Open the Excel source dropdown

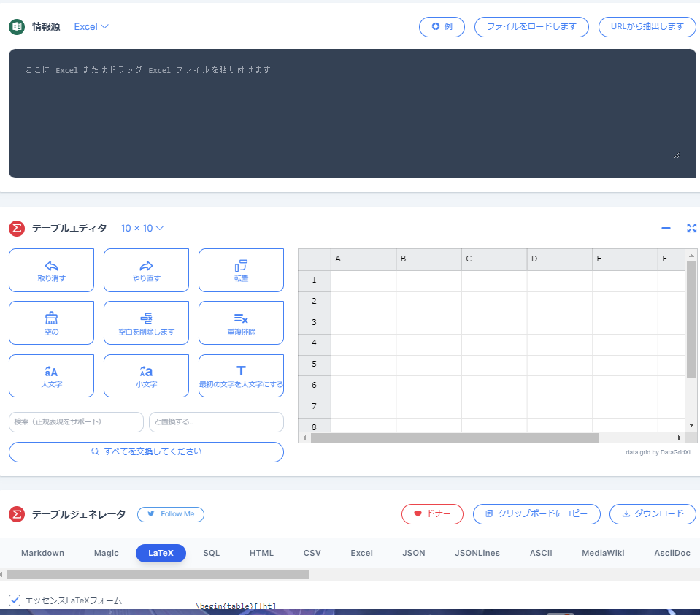pyautogui.click(x=91, y=27)
